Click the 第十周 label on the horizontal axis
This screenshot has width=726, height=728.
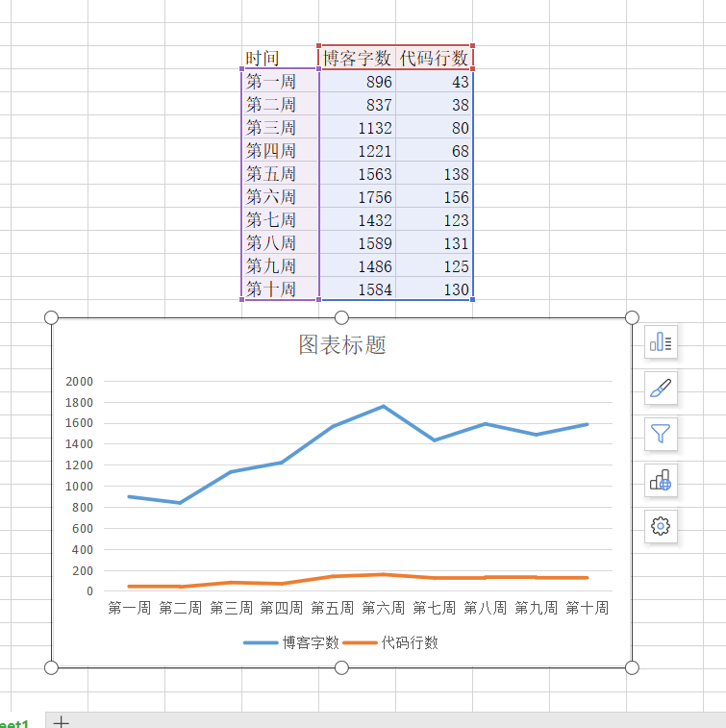pos(588,608)
